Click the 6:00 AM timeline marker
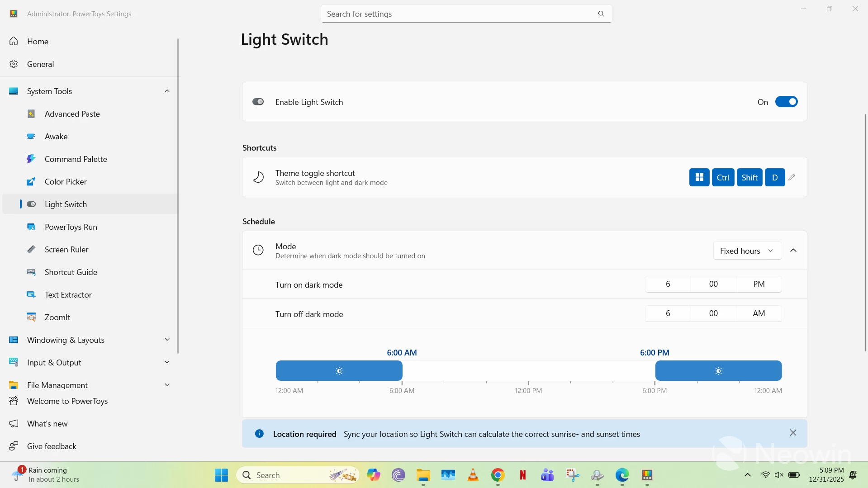This screenshot has height=488, width=868. click(x=402, y=352)
